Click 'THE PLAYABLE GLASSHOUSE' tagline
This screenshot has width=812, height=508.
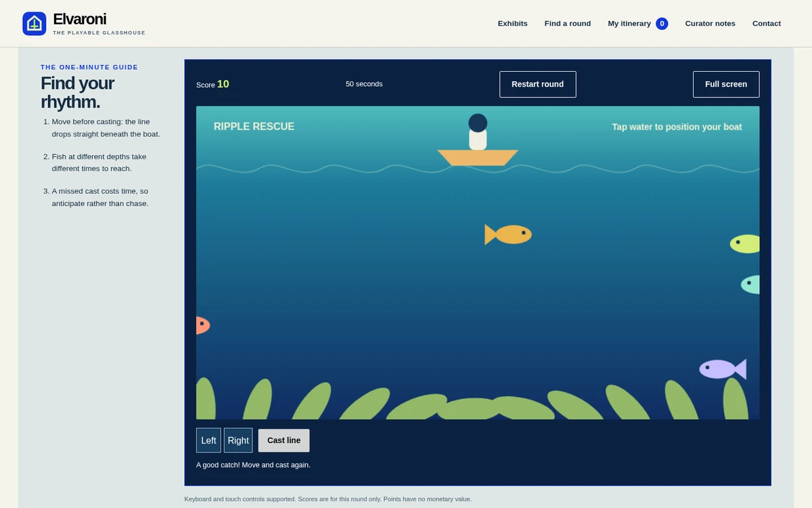pyautogui.click(x=99, y=33)
